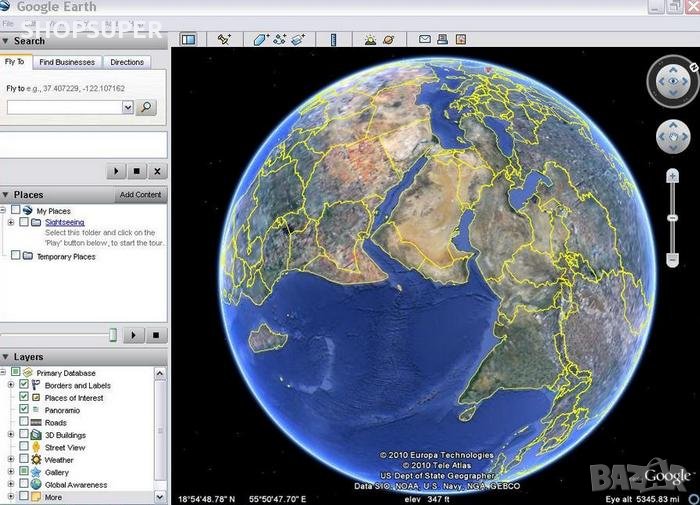Screen dimensions: 700x505
Task: Click the Print icon in toolbar
Action: coord(443,40)
